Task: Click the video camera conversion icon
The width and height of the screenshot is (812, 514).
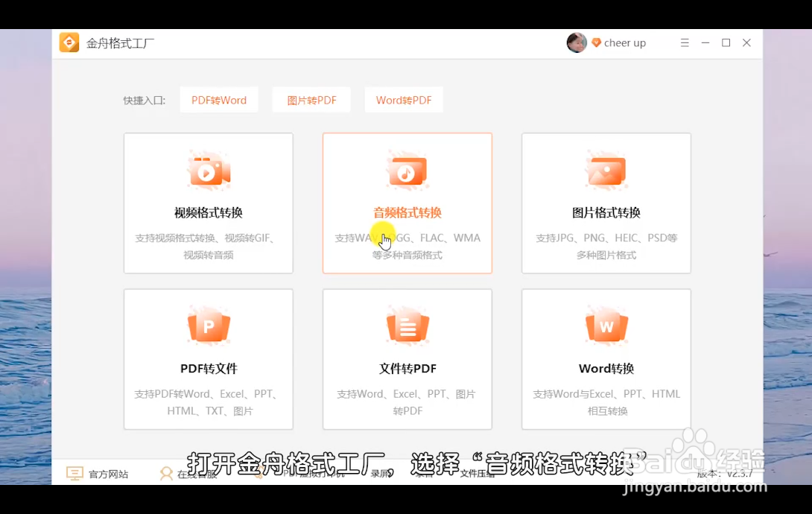Action: [209, 171]
